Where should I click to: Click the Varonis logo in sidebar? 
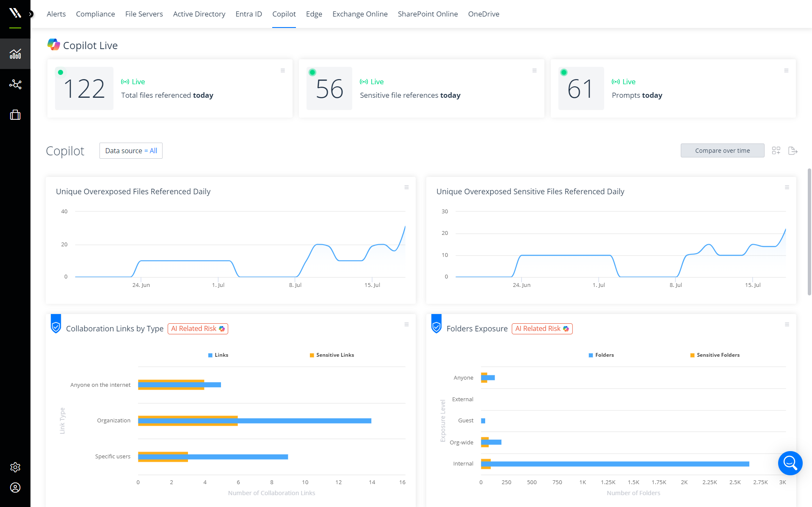pyautogui.click(x=15, y=13)
